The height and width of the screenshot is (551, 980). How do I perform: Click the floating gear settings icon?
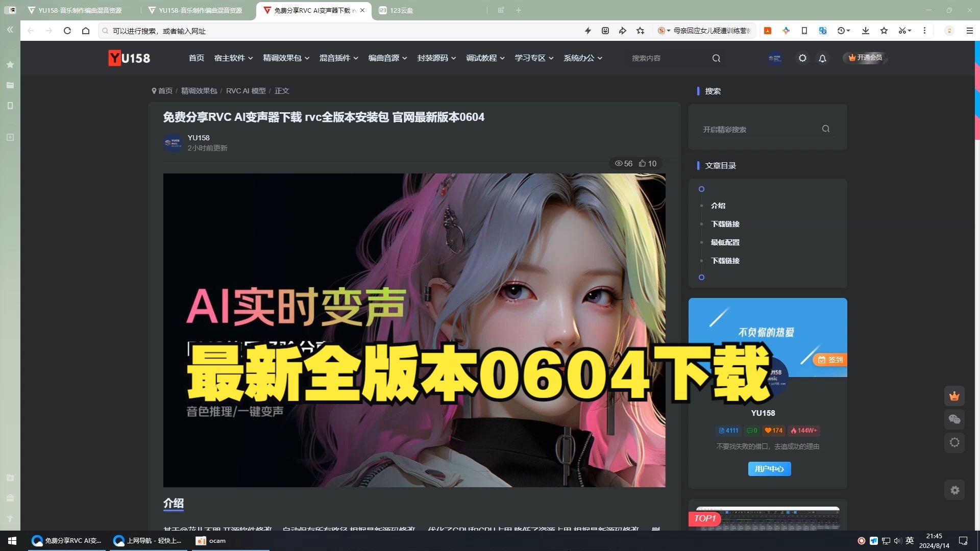(x=954, y=490)
